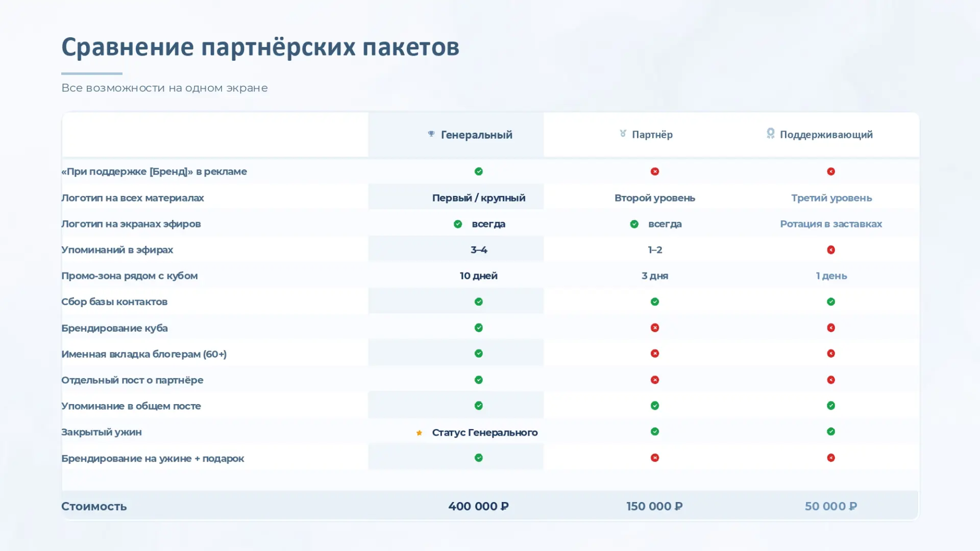Click the Ротация в заставках cell

(831, 224)
